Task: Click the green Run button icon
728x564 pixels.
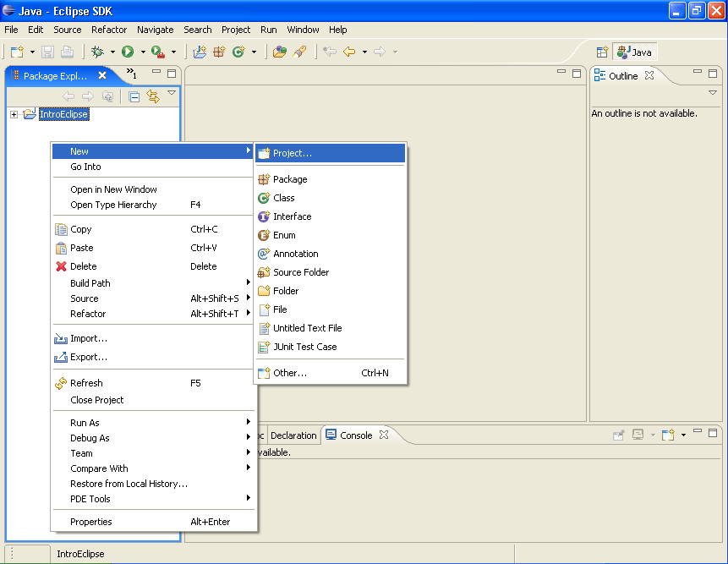Action: pos(128,52)
